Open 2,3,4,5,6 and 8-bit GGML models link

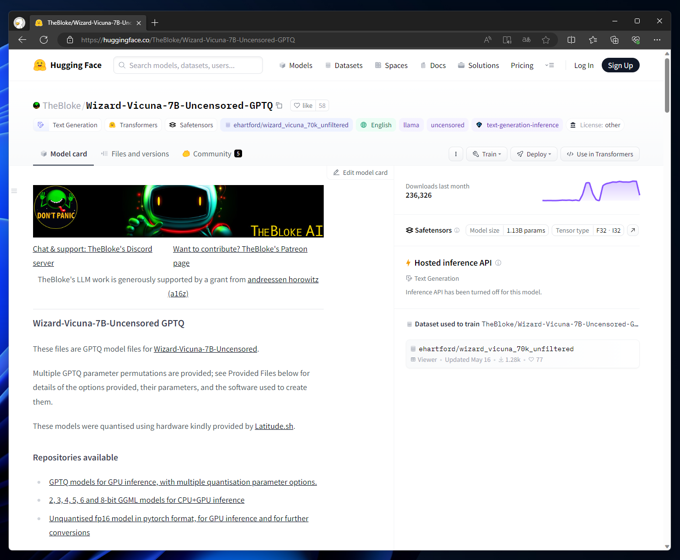click(x=147, y=500)
